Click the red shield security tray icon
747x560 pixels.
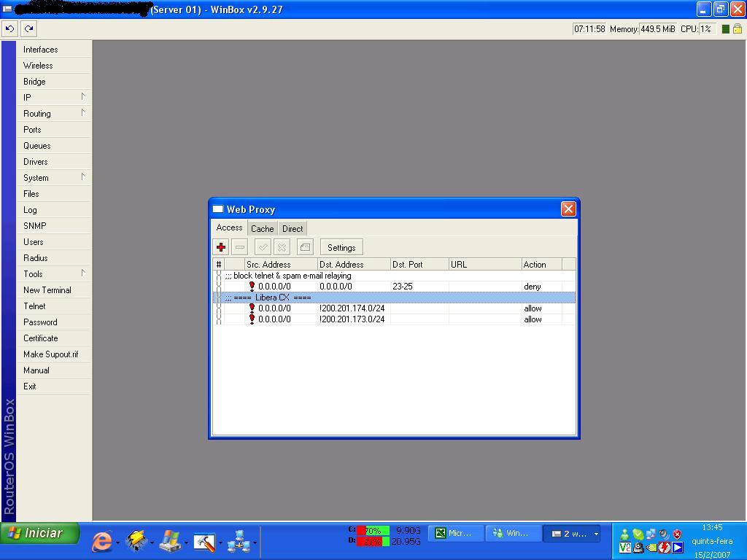tap(677, 534)
